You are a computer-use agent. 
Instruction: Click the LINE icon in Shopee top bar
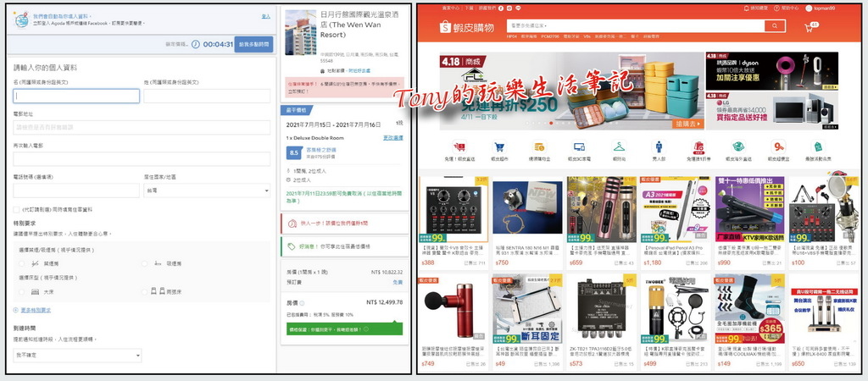518,8
